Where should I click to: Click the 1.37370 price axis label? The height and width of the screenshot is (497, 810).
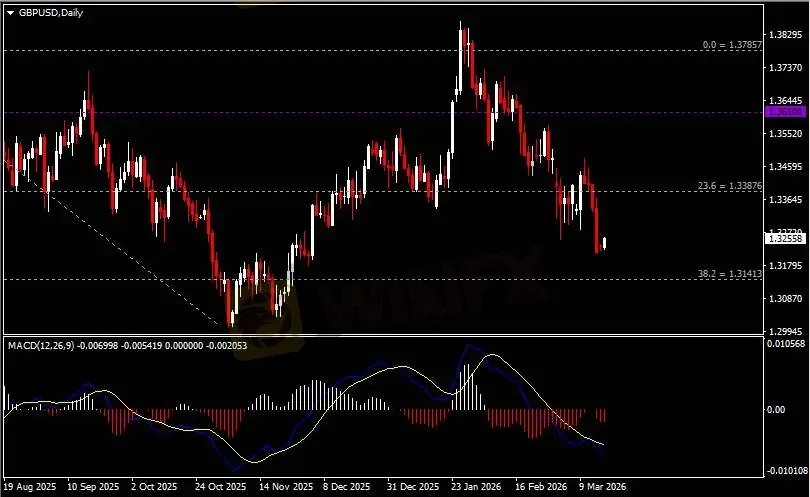[x=786, y=68]
